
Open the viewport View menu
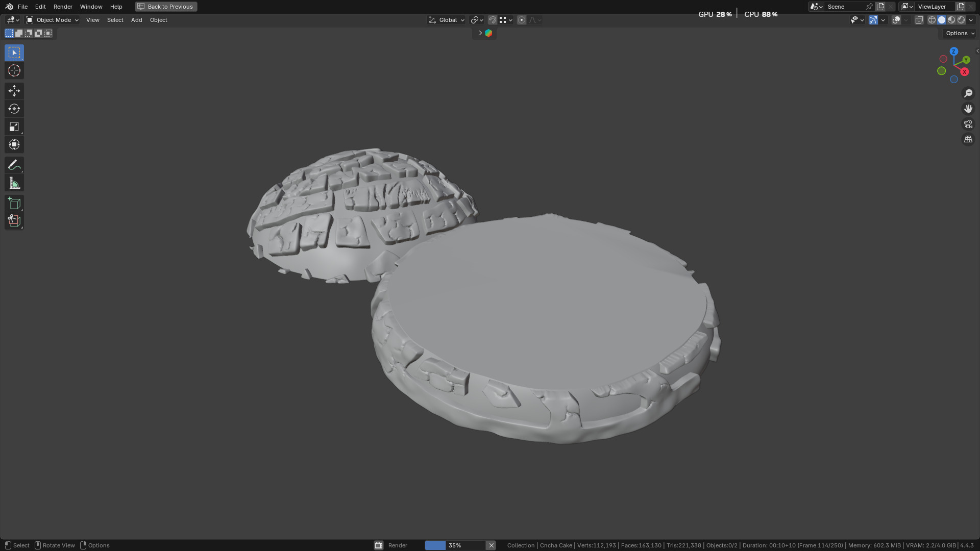92,20
